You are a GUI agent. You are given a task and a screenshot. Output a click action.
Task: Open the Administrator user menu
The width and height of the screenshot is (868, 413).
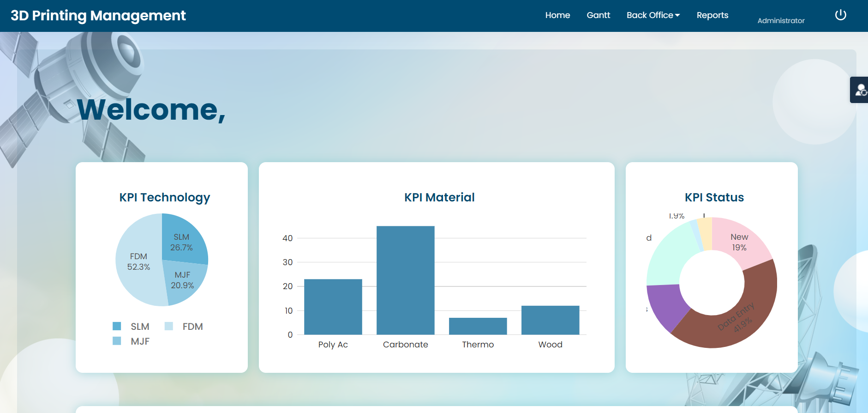click(x=781, y=20)
